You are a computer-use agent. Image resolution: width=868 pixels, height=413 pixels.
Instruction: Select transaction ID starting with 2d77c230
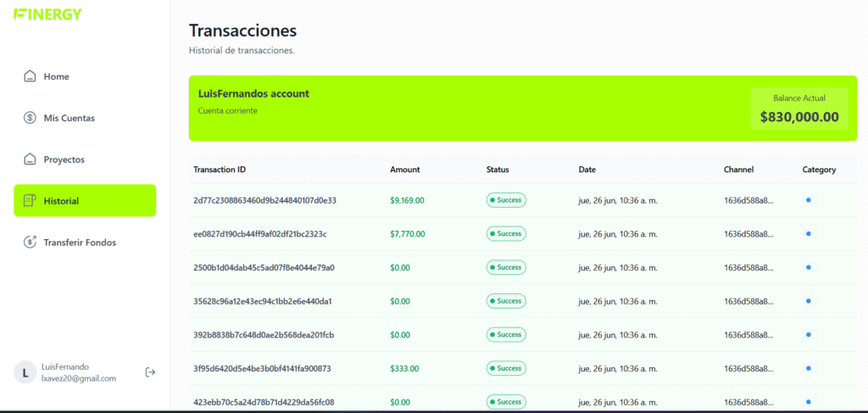coord(264,200)
